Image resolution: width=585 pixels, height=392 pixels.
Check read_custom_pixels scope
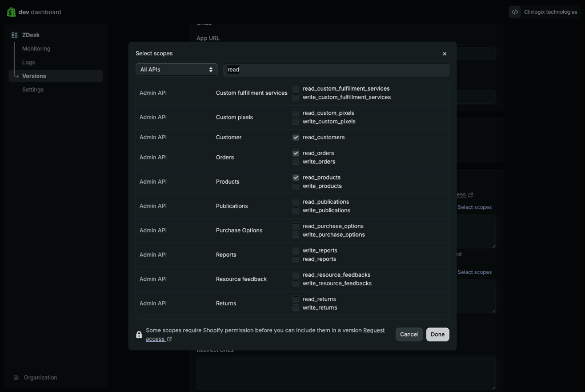tap(296, 113)
